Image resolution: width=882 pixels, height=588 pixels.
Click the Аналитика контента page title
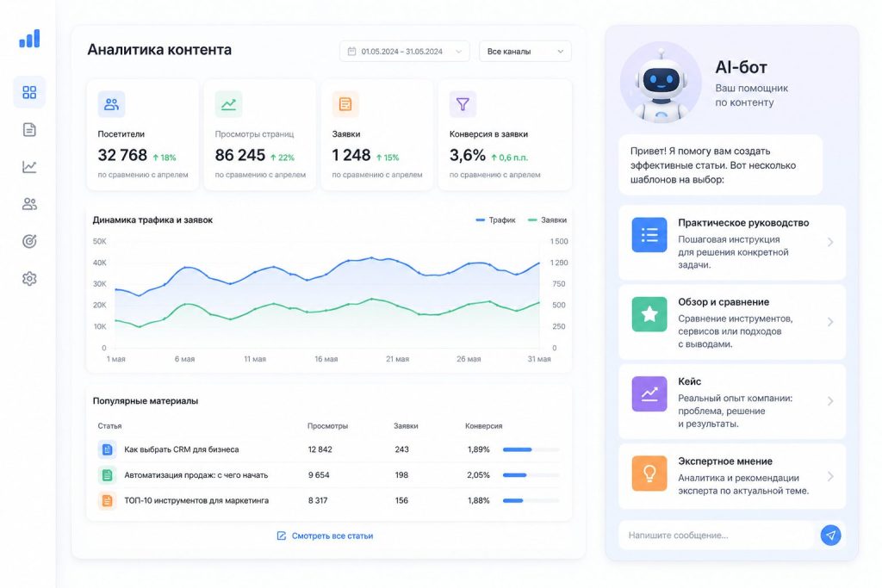(159, 49)
